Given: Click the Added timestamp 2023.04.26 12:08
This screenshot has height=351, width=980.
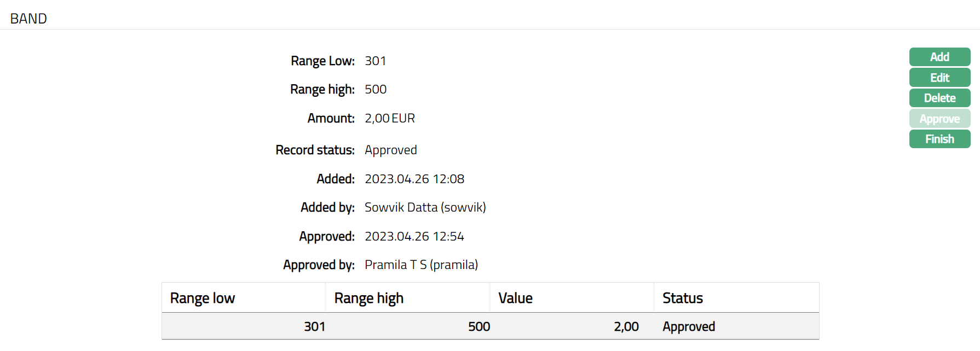Looking at the screenshot, I should (414, 179).
